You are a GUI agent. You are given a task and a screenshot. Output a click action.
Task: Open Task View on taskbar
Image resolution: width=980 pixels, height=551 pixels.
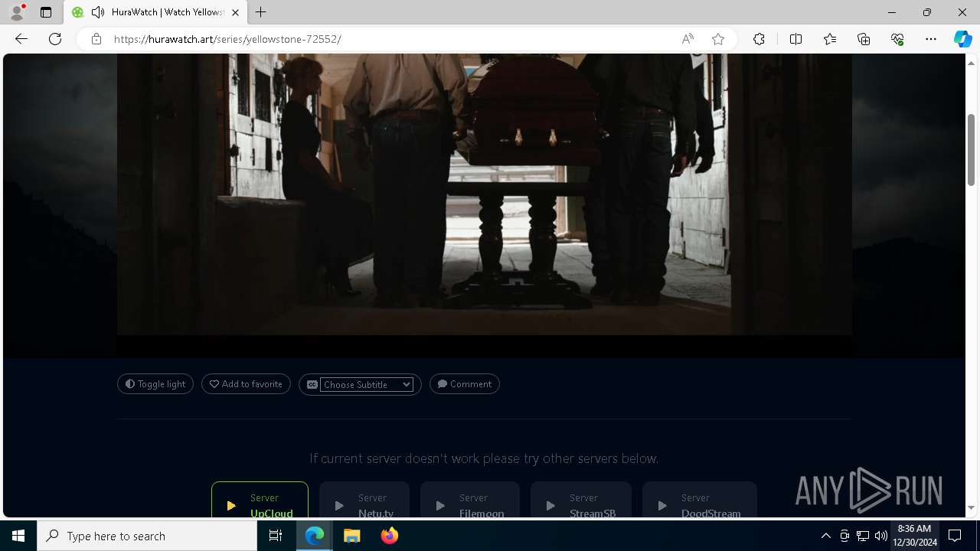pyautogui.click(x=276, y=536)
